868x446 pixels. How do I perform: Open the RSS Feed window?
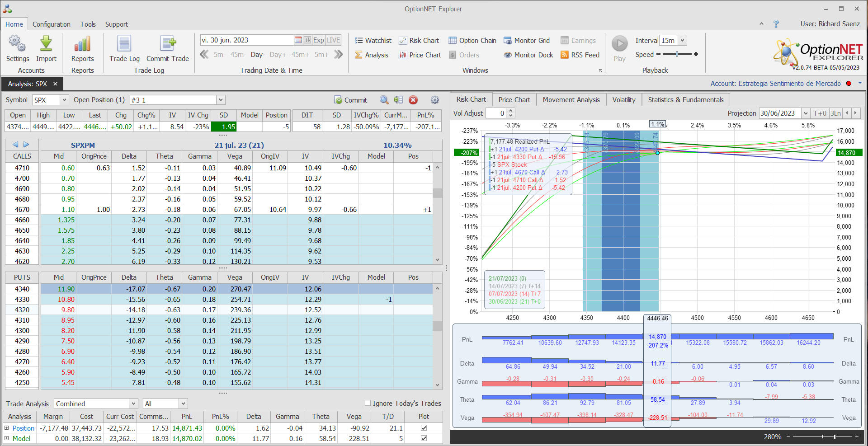point(580,55)
